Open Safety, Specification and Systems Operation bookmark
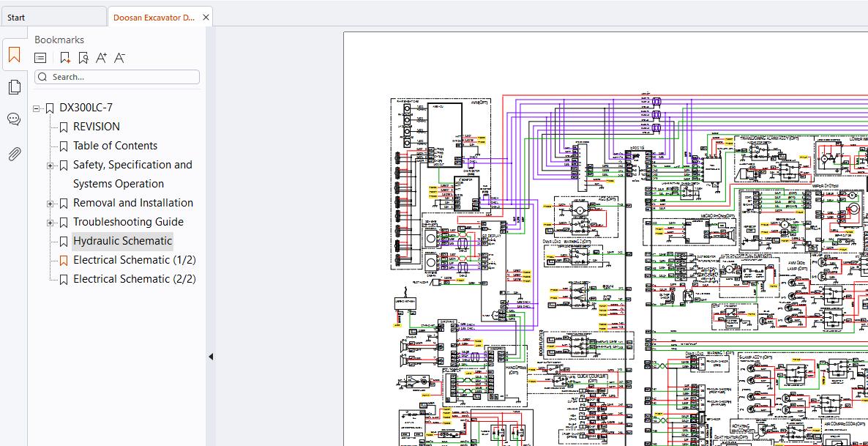The image size is (868, 446). click(133, 174)
